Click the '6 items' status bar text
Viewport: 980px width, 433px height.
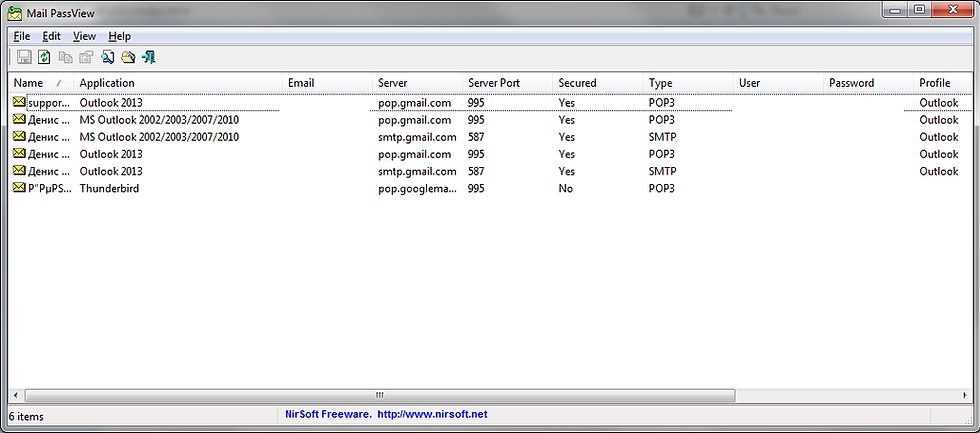click(26, 416)
